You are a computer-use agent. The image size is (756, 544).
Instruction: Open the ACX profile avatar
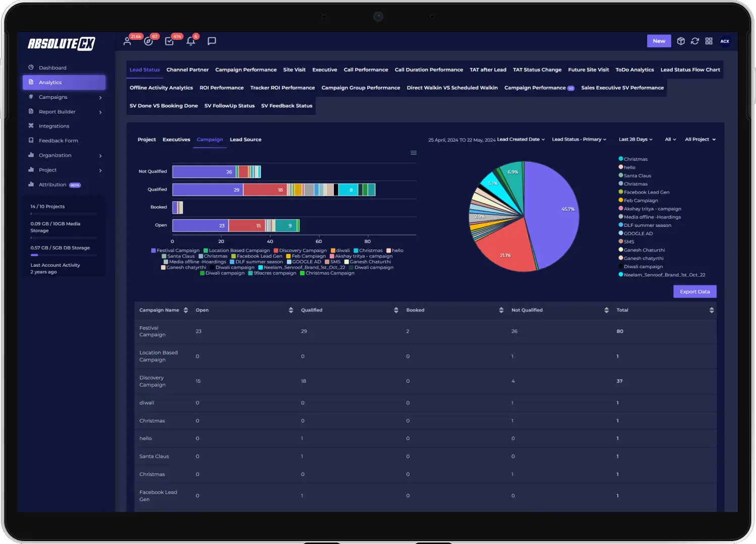pos(725,41)
